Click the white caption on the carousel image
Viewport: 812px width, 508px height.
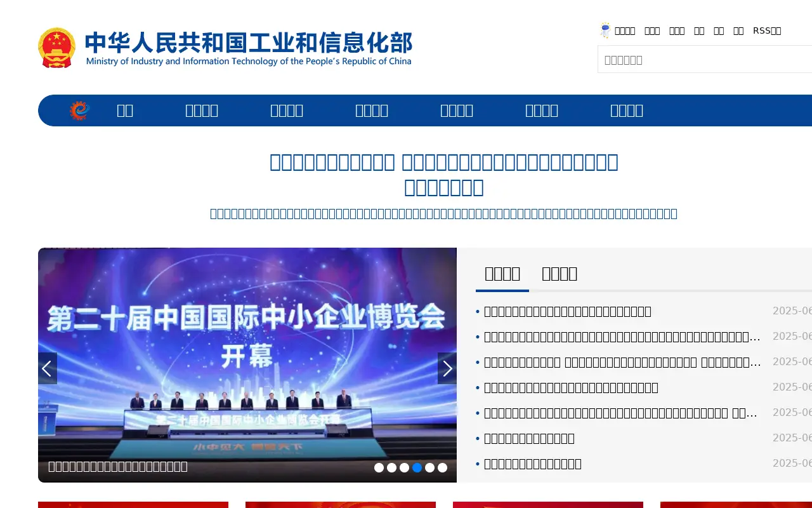[x=118, y=467]
